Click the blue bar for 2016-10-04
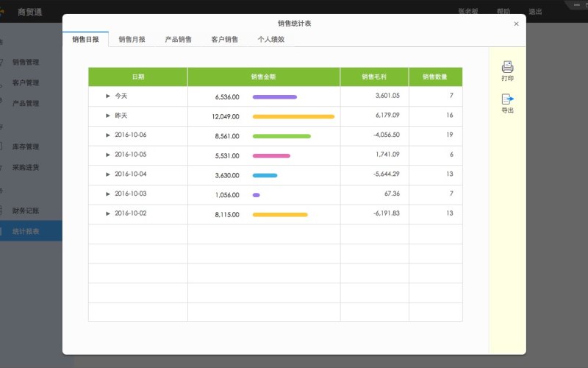 coord(265,175)
